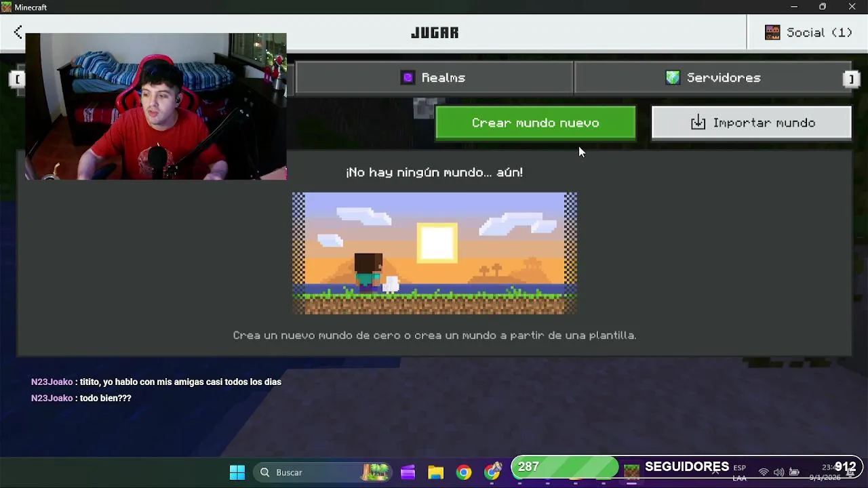
Task: Minimize the Minecraft window
Action: (x=794, y=7)
